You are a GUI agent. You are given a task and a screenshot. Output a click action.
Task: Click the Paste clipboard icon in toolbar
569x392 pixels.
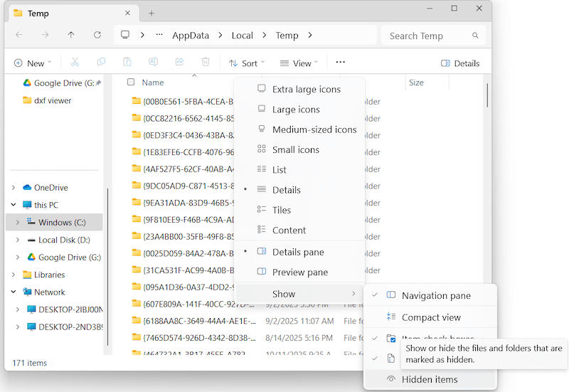pyautogui.click(x=127, y=63)
